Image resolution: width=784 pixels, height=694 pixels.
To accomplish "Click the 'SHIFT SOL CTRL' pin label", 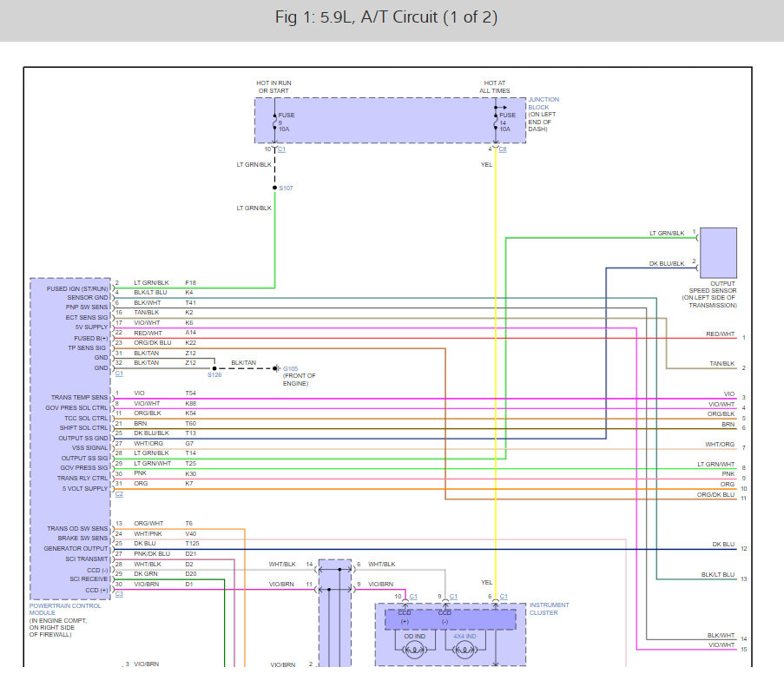I will click(x=83, y=428).
